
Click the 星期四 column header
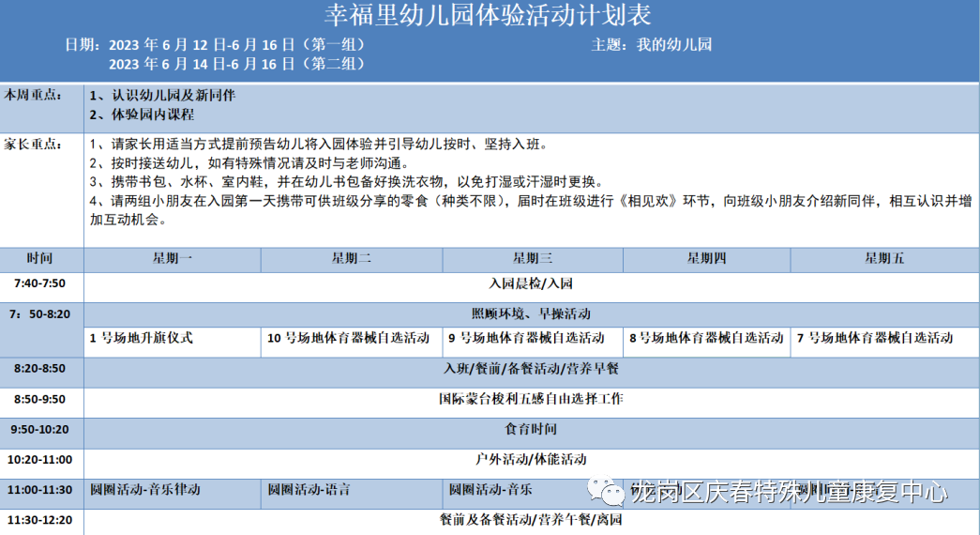706,258
